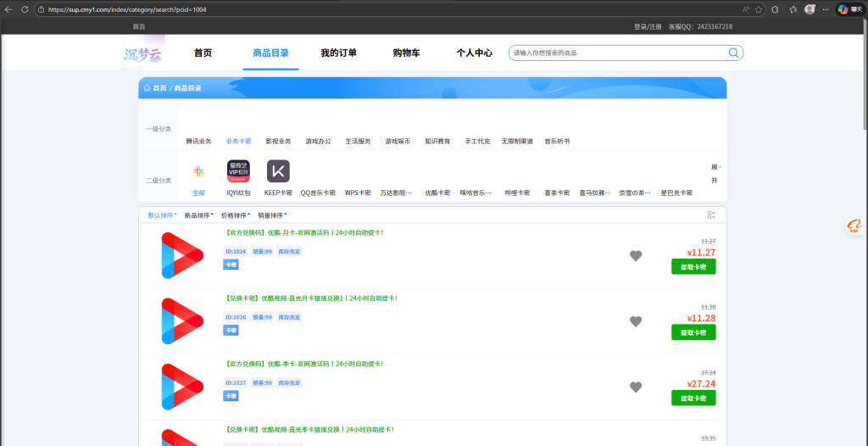Open browser settings ellipsis menu
Screen dimensions: 868x446
tap(826, 9)
